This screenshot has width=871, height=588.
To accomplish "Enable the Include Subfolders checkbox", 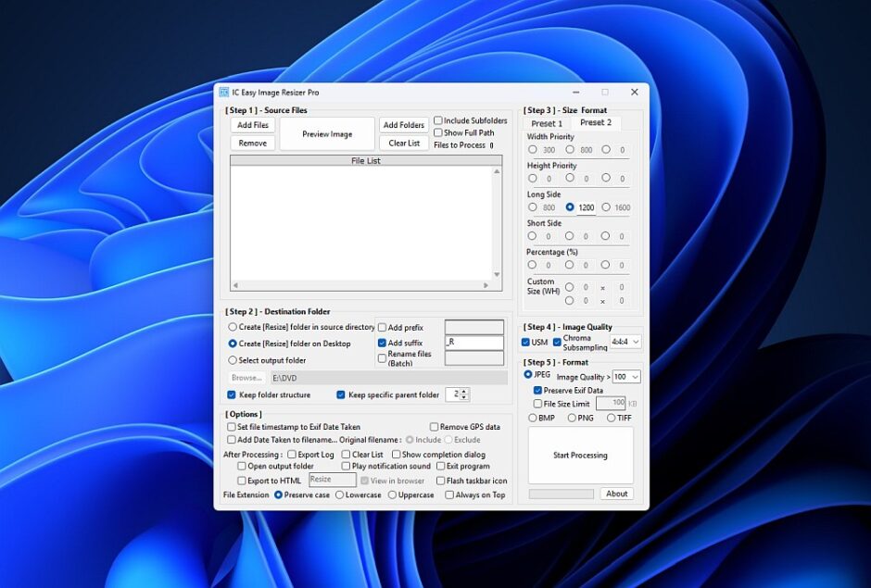I will pos(438,120).
